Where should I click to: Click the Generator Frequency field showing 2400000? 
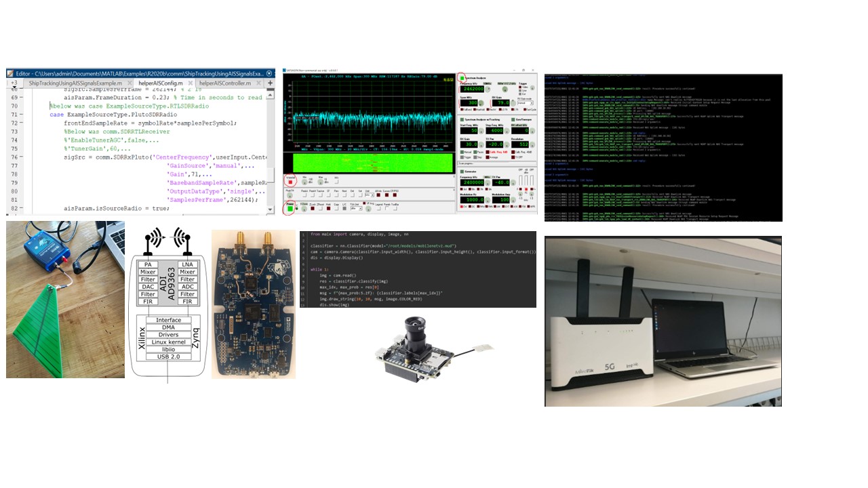(x=472, y=182)
